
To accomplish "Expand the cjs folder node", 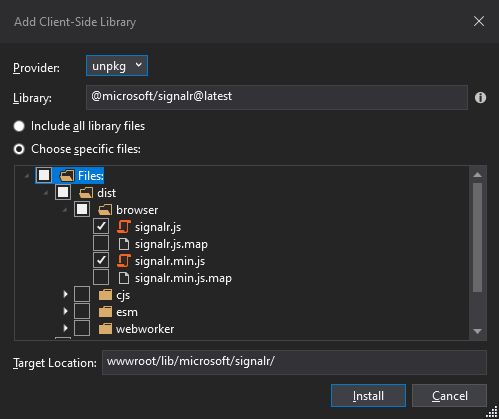I will [x=65, y=294].
